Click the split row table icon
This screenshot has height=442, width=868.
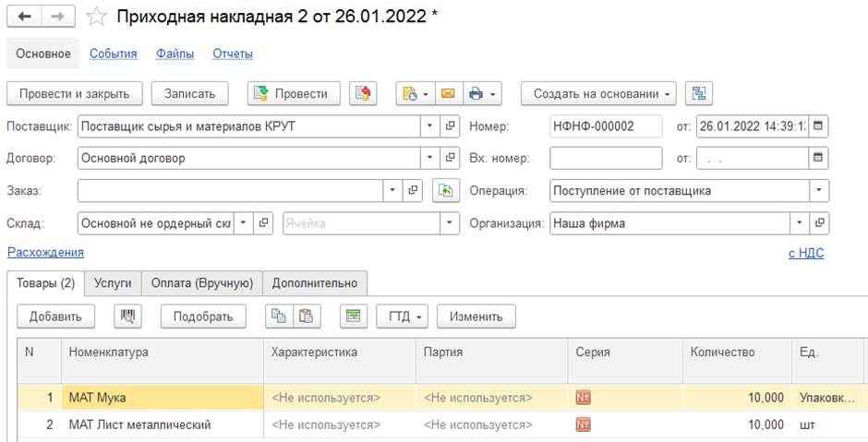click(353, 317)
